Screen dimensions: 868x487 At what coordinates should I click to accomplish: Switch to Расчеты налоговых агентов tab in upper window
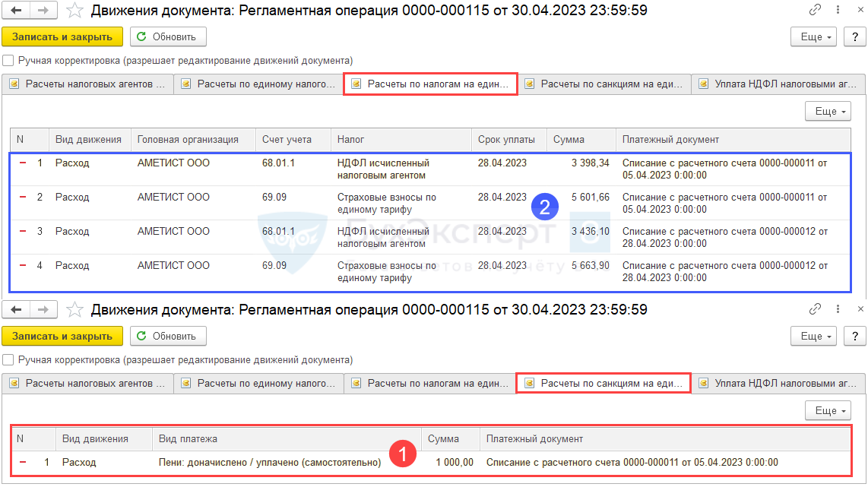click(88, 84)
